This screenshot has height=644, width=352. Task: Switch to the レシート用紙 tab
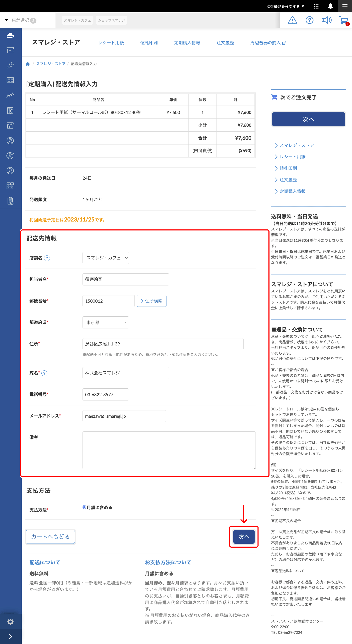(111, 43)
